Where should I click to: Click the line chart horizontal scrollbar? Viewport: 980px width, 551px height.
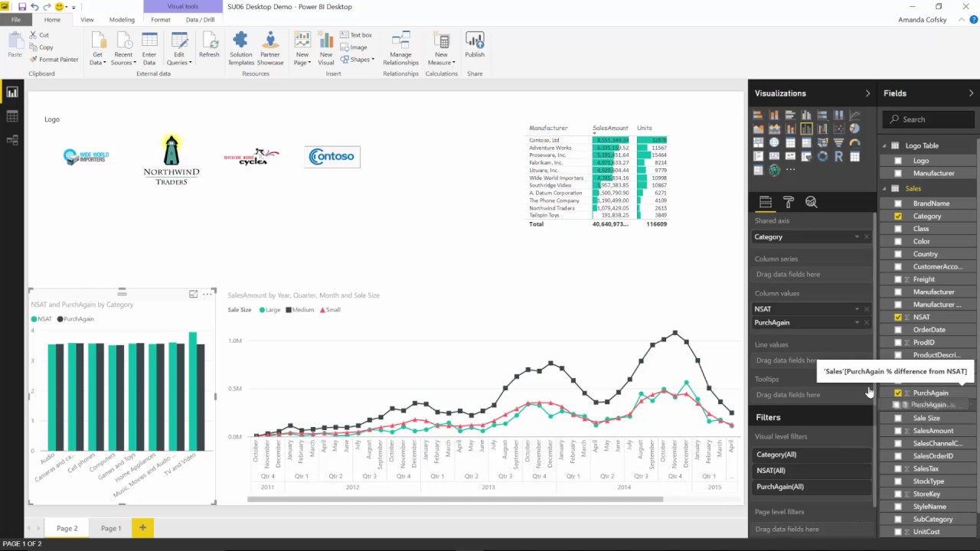[x=455, y=500]
